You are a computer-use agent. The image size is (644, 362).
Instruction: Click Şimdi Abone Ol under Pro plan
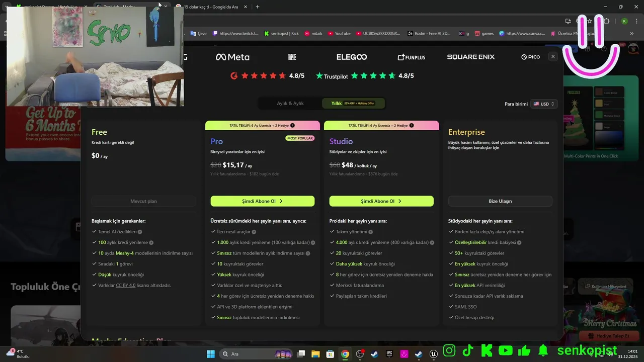tap(263, 201)
